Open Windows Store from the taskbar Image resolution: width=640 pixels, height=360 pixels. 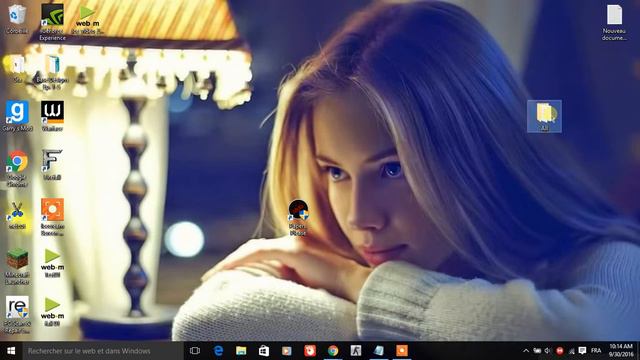tap(264, 351)
